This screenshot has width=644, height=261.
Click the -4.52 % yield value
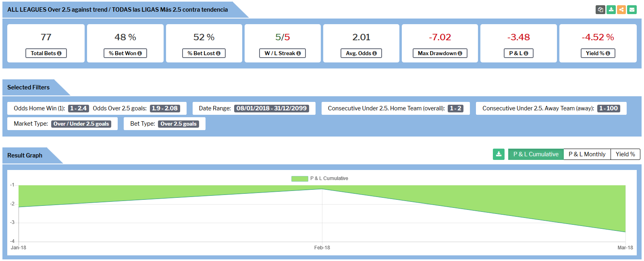598,37
